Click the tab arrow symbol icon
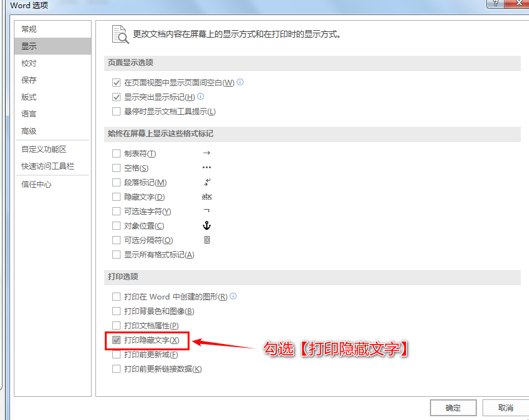This screenshot has width=529, height=420. coord(207,153)
